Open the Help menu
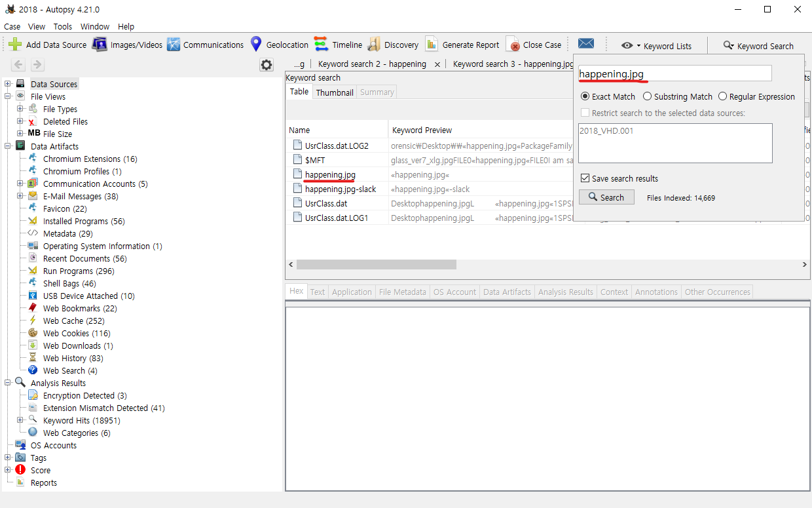 126,27
